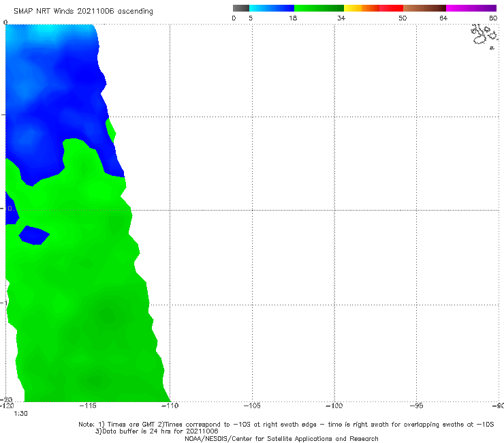Click the yellow-orange segment of the colorbar

pos(362,8)
